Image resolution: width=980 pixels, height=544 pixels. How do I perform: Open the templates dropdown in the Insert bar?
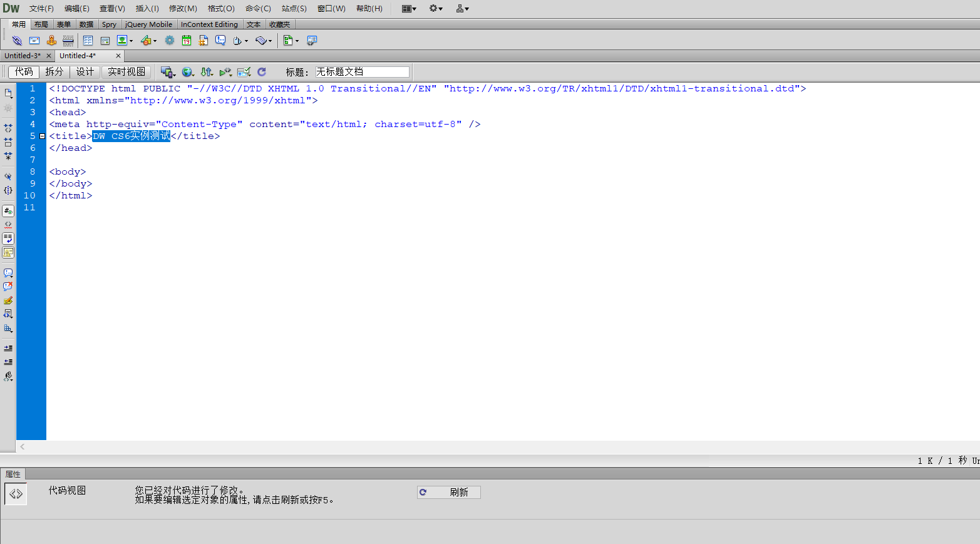pyautogui.click(x=297, y=42)
